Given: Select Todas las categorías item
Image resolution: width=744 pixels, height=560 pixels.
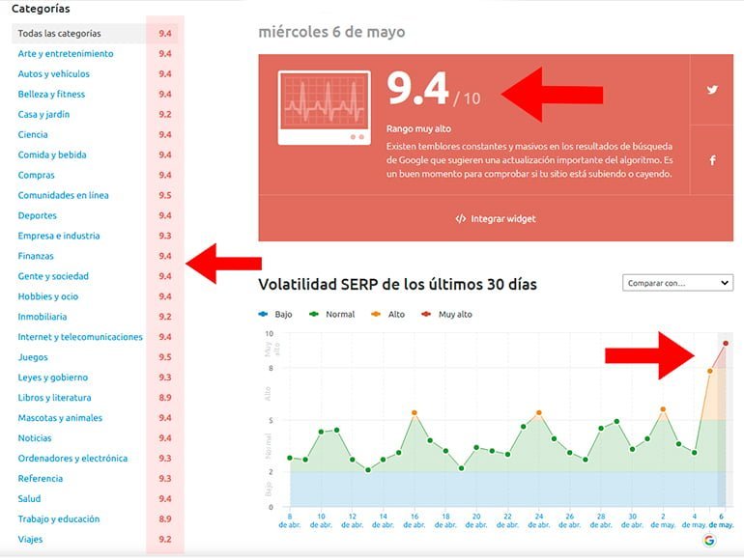Looking at the screenshot, I should point(60,34).
